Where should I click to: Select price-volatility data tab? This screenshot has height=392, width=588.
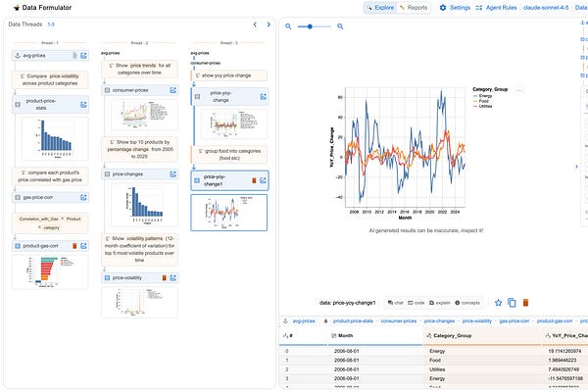pyautogui.click(x=477, y=321)
